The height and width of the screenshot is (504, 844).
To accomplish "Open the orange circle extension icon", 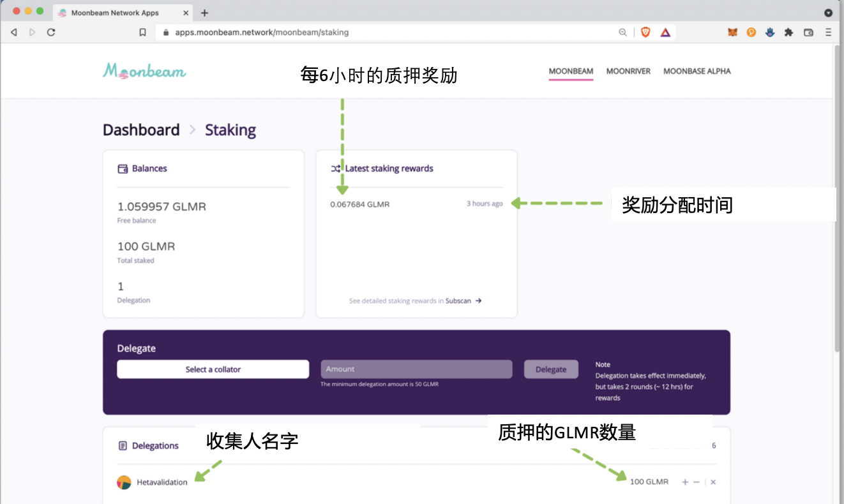I will click(x=751, y=32).
